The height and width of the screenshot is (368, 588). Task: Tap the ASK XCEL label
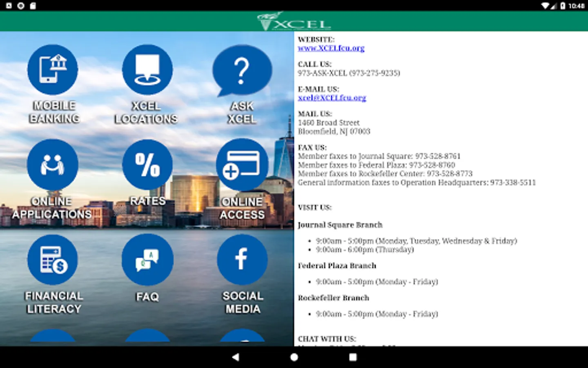[242, 112]
